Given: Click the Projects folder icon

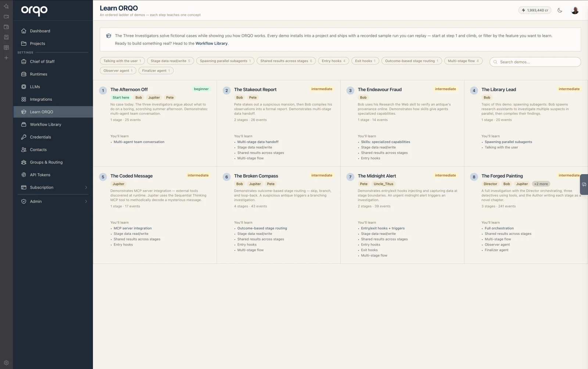Looking at the screenshot, I should coord(24,43).
